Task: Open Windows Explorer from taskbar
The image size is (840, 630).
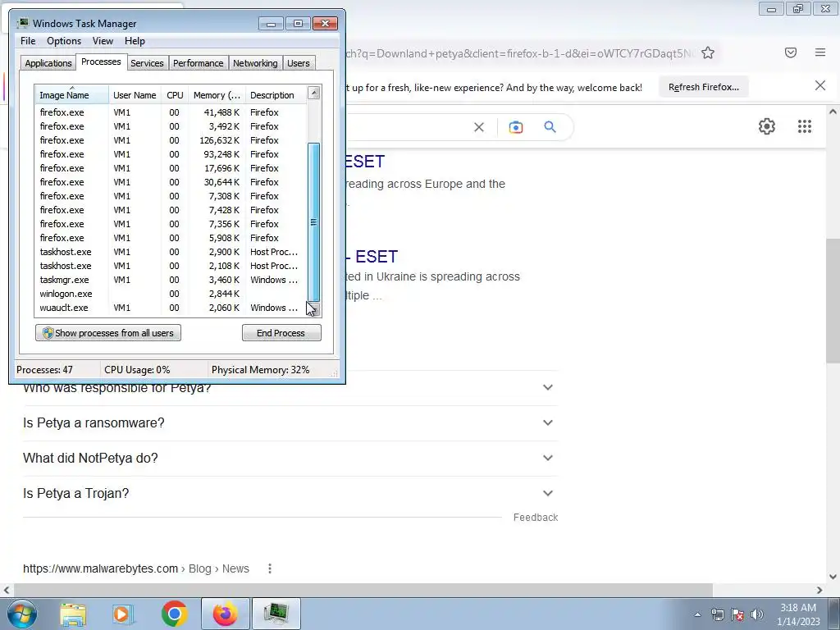Action: [73, 614]
